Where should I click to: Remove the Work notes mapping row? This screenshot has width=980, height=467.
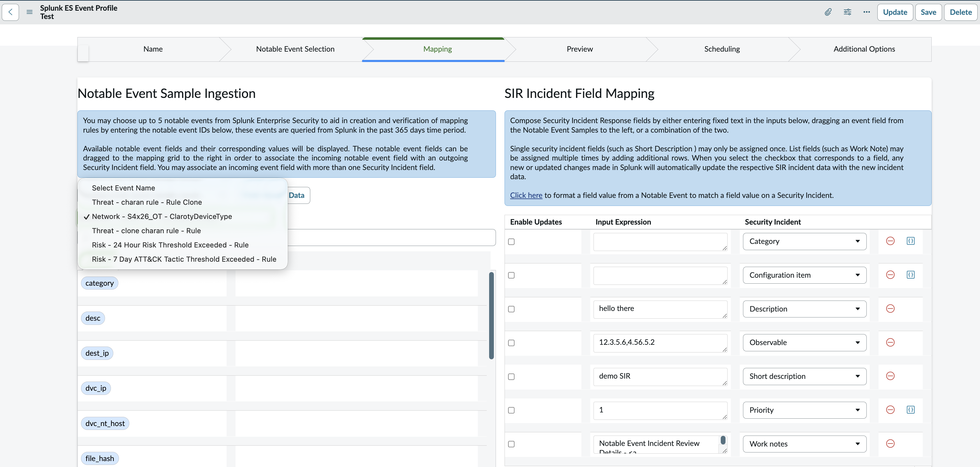click(890, 444)
